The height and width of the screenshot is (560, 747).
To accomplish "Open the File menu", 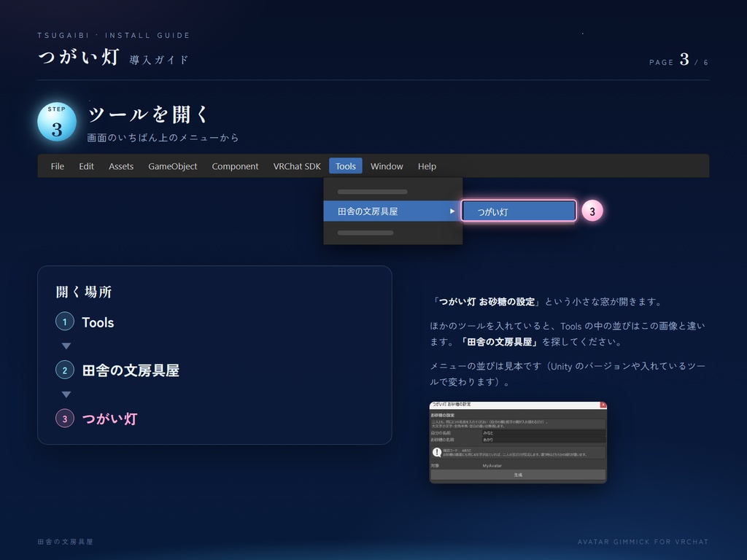I will 57,166.
